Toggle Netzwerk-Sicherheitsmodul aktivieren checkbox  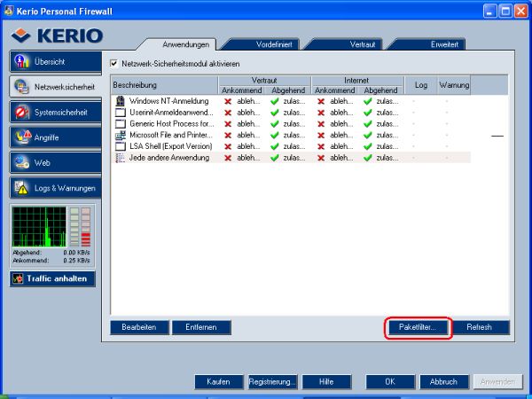114,64
